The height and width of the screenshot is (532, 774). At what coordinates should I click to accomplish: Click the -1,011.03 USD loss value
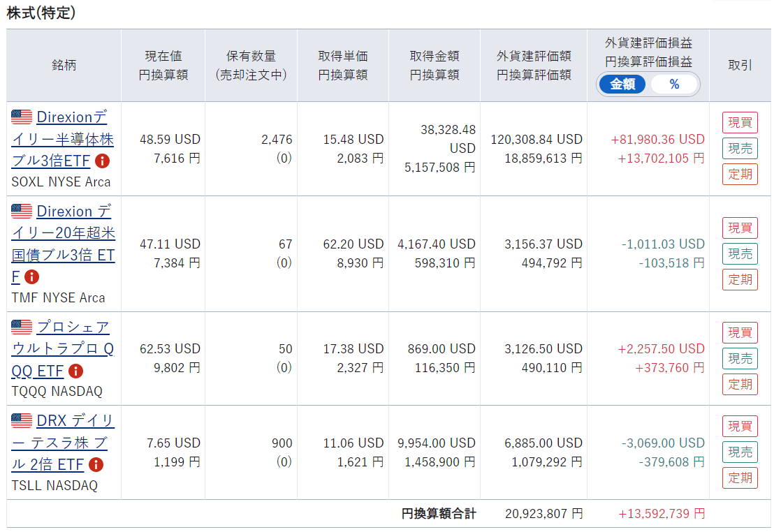click(663, 244)
